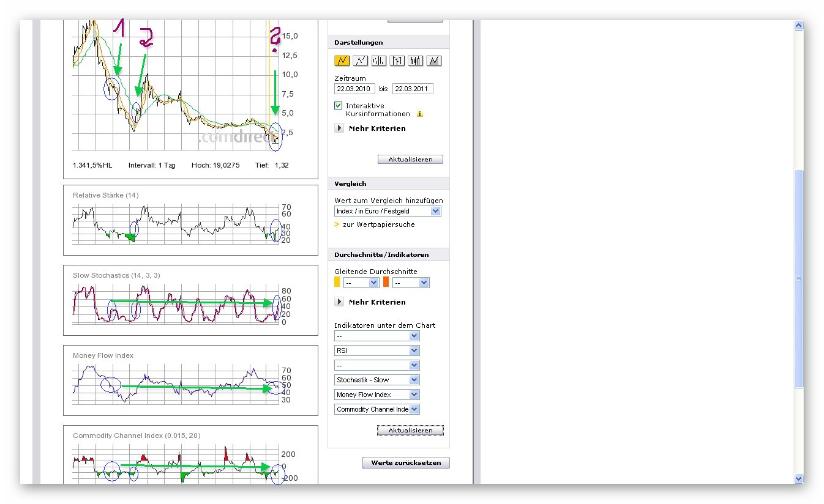Select the yellow highlighted line chart icon
Viewport: 824px width, 504px height.
click(342, 61)
